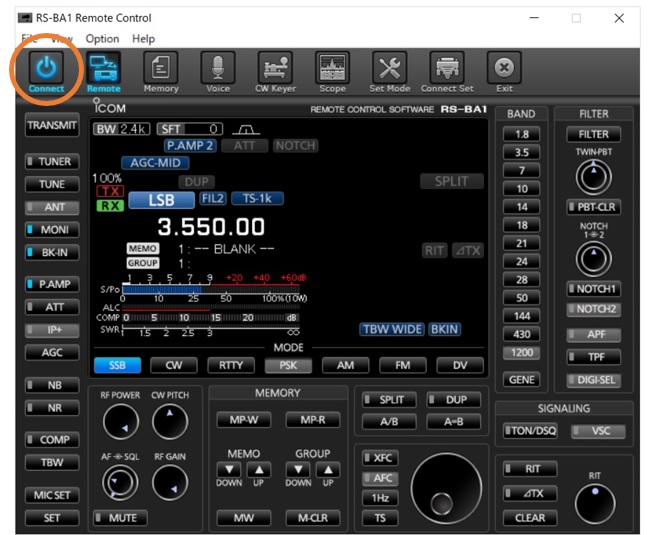Toggle the NOTCH1 filter button
Image resolution: width=650 pixels, height=535 pixels.
click(x=594, y=289)
